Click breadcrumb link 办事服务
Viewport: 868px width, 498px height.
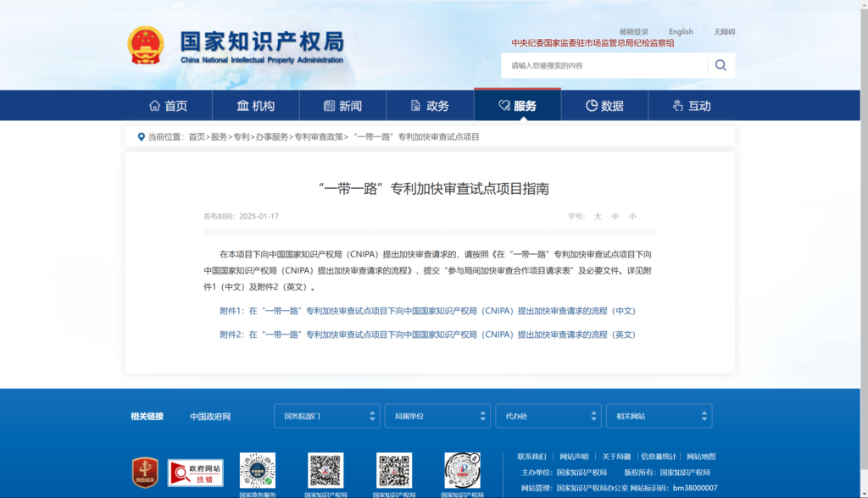coord(272,136)
